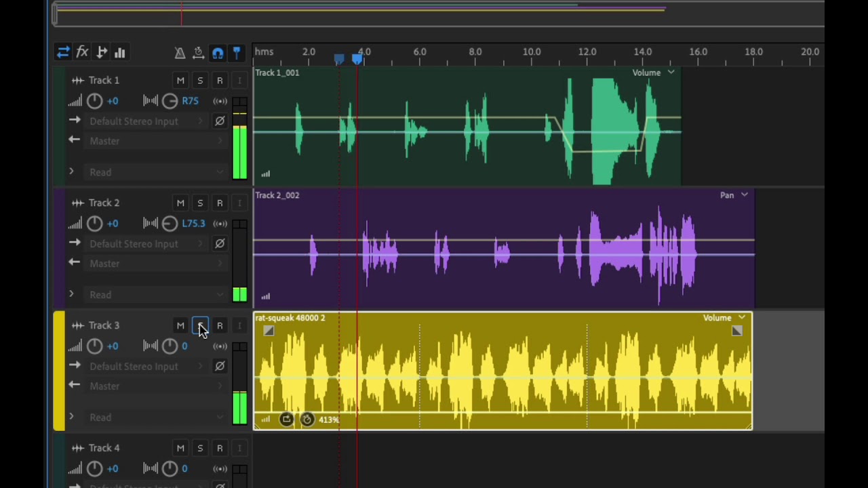Screen dimensions: 868x488
Task: Open Track 1 Default Stereo Input dropdown
Action: pyautogui.click(x=145, y=121)
